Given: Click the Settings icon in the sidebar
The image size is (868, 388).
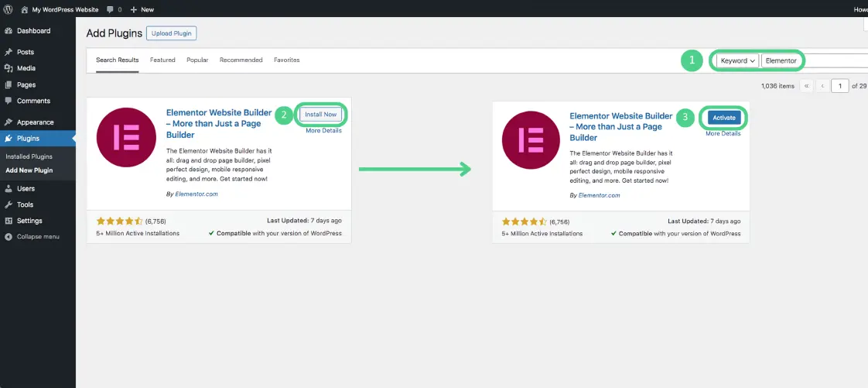Looking at the screenshot, I should pyautogui.click(x=9, y=221).
